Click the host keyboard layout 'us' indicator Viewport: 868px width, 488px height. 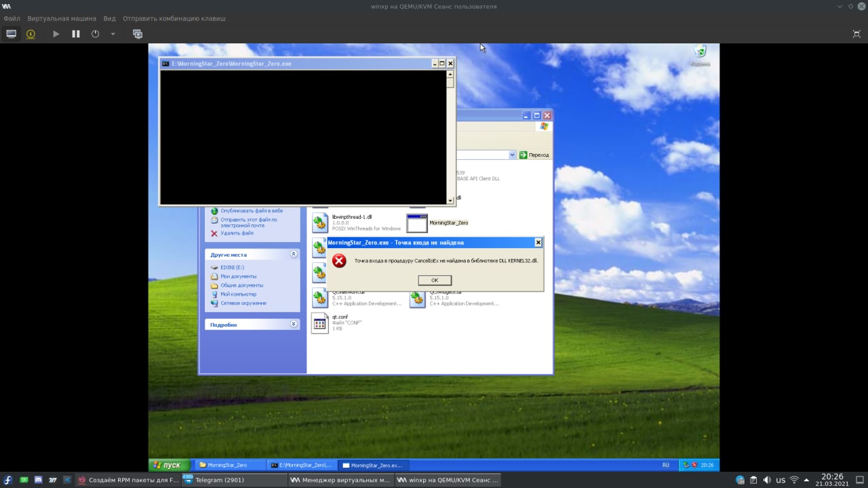[781, 480]
